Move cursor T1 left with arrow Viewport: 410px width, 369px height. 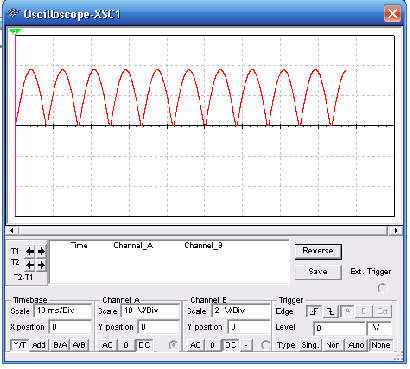point(30,251)
